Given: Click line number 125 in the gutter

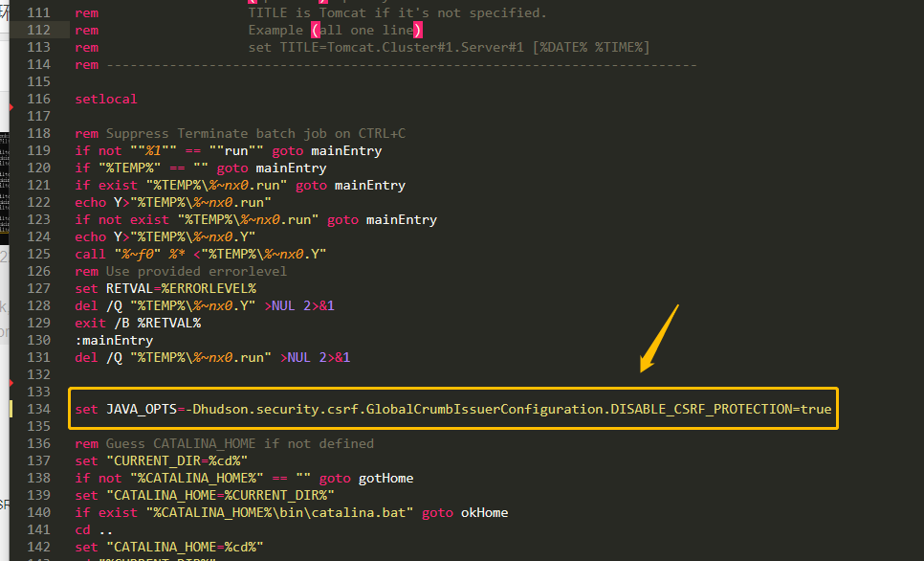Looking at the screenshot, I should (39, 254).
